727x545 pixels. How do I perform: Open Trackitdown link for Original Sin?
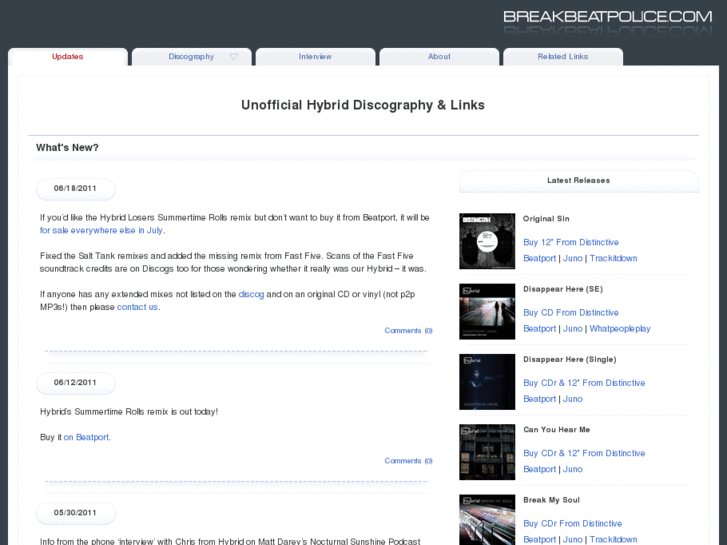[613, 258]
